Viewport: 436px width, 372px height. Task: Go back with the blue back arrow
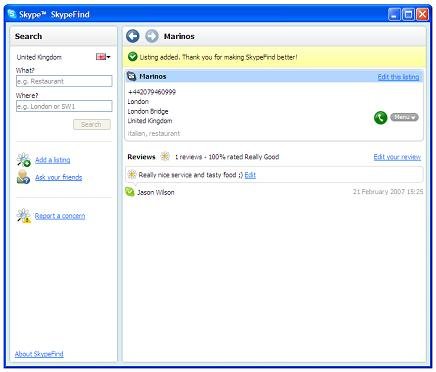point(133,36)
